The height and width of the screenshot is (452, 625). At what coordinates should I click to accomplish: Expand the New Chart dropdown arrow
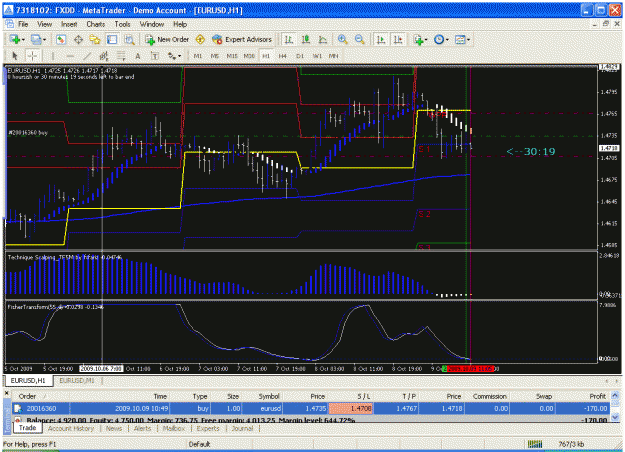(x=23, y=40)
